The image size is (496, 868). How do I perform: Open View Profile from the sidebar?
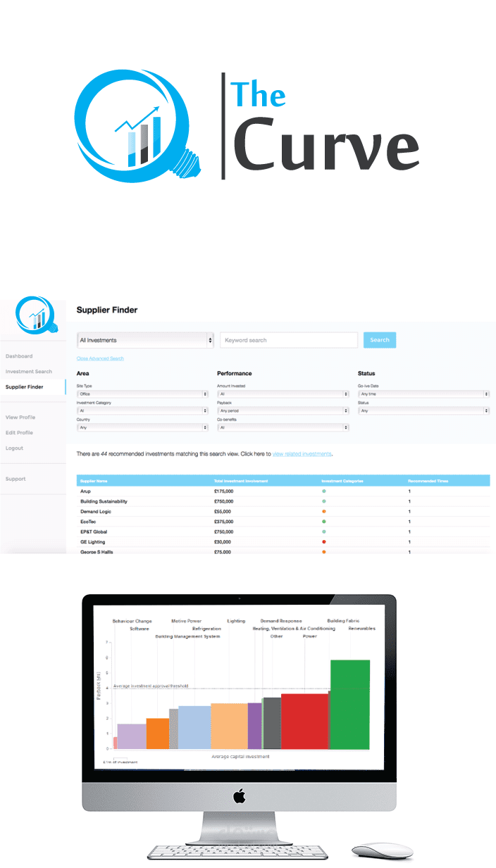click(20, 417)
